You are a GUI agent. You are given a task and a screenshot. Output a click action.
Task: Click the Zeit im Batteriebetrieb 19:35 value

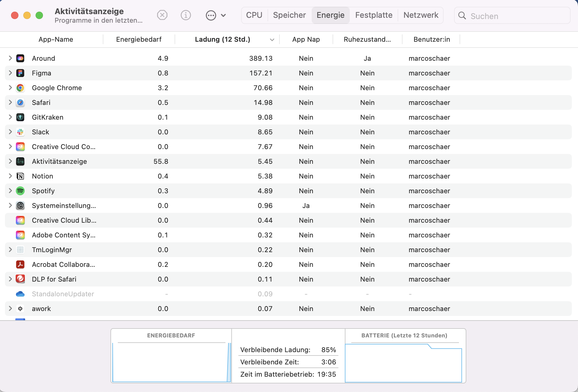click(x=327, y=374)
